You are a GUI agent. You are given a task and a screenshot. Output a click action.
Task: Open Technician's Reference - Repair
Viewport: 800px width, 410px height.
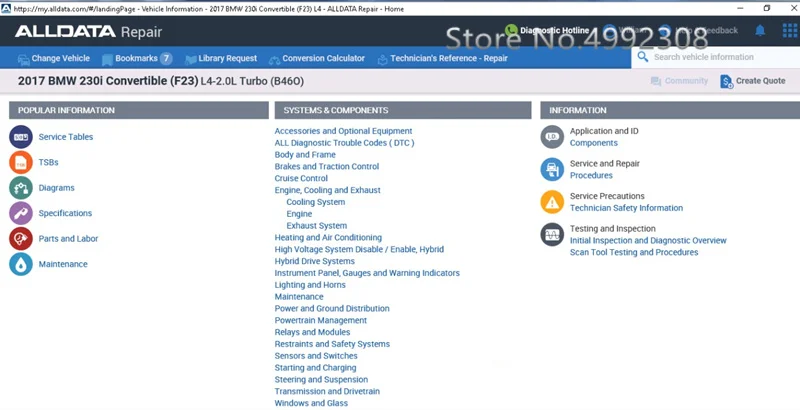tap(442, 59)
